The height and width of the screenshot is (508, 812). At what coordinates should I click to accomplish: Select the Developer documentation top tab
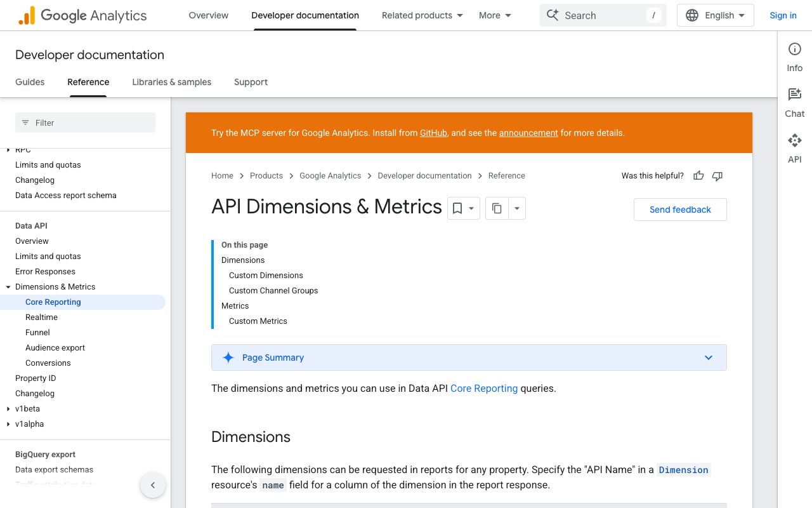point(305,15)
